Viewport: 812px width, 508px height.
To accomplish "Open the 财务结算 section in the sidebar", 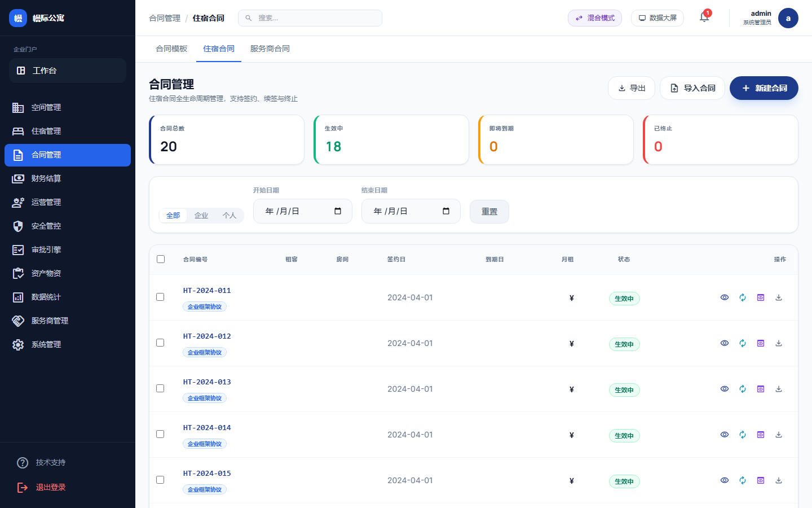I will pyautogui.click(x=47, y=178).
